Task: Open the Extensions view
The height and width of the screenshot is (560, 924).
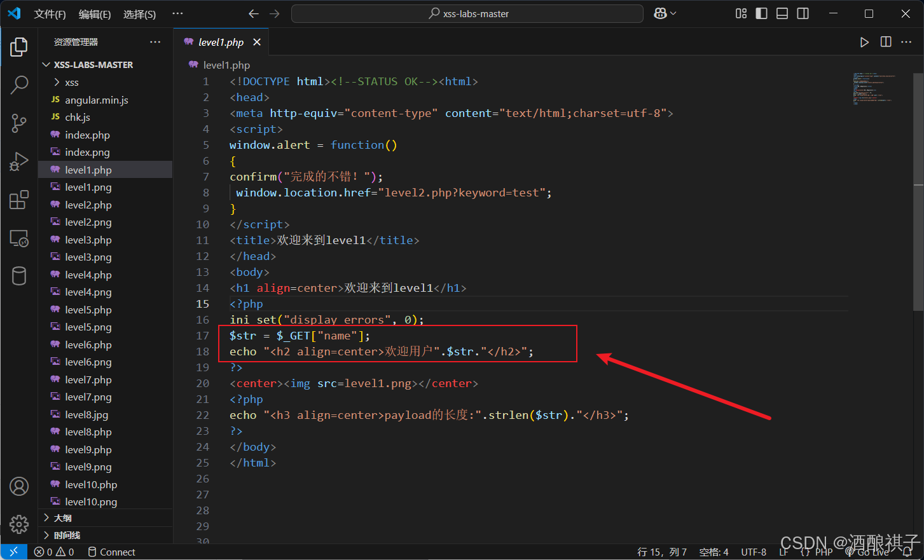Action: tap(19, 200)
